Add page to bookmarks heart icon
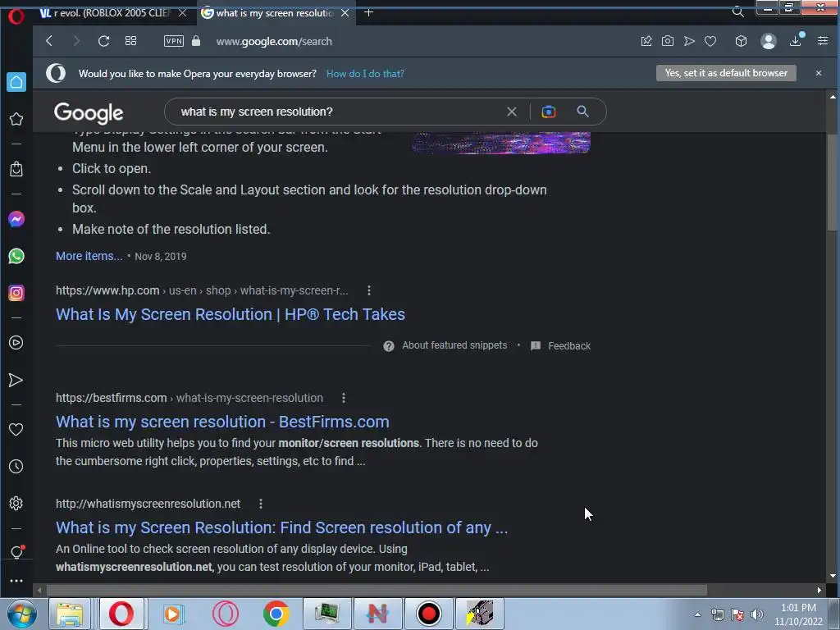The width and height of the screenshot is (840, 630). tap(710, 41)
